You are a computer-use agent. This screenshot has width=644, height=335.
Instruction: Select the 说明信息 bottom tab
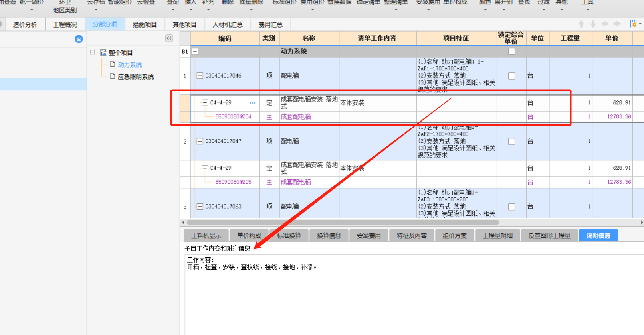click(x=598, y=235)
